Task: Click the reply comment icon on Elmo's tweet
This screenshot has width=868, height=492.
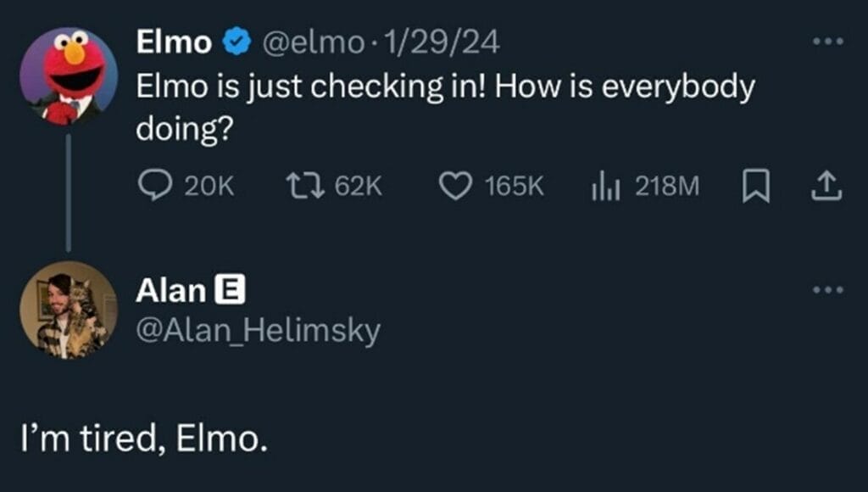Action: click(x=154, y=187)
